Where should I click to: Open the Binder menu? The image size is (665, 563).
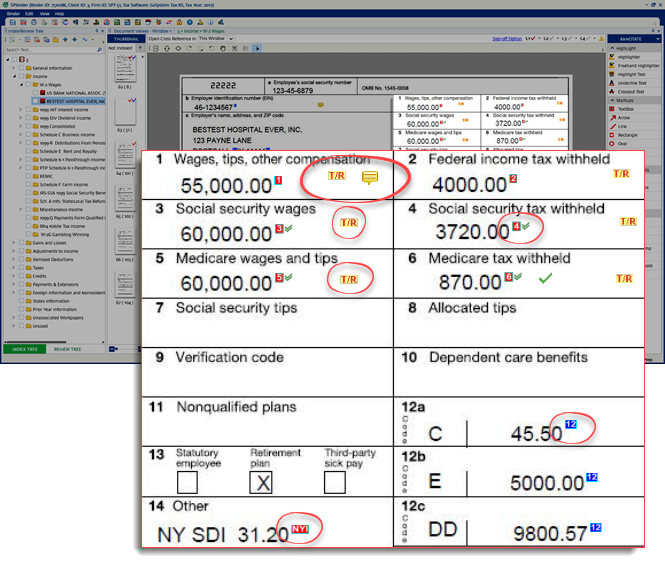click(x=13, y=14)
